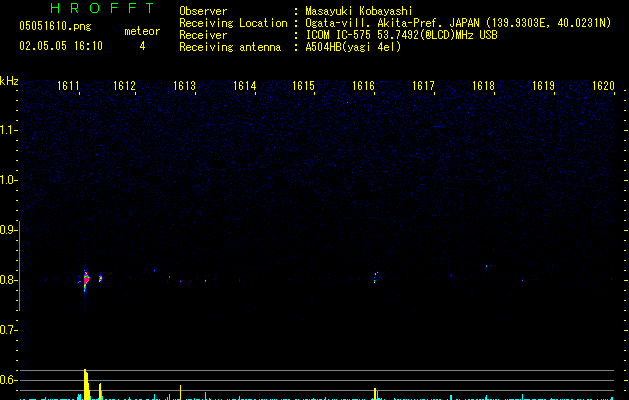Viewport: 629px width, 400px height.
Task: Click the 1620 time marker
Action: click(603, 86)
